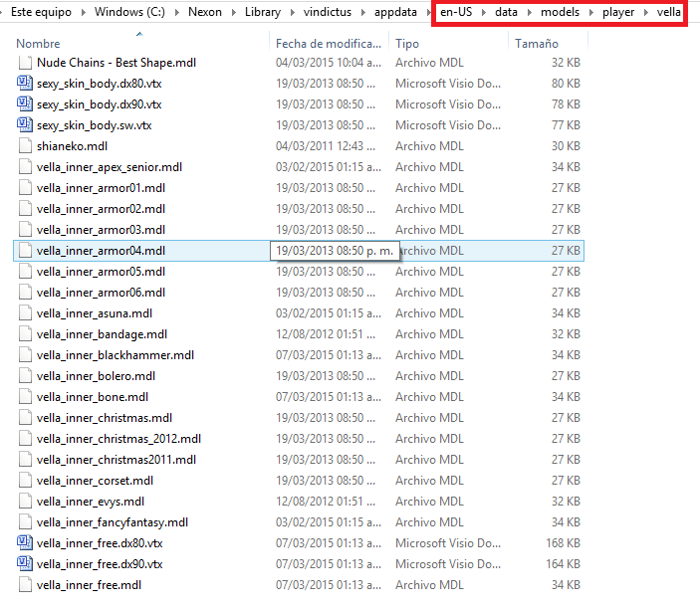Click the Tipo column header
700x613 pixels.
(407, 44)
